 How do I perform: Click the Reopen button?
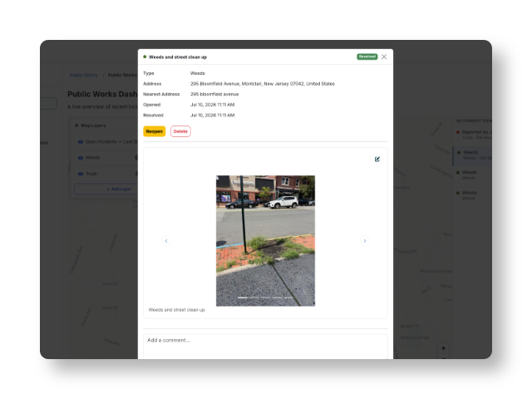click(154, 131)
